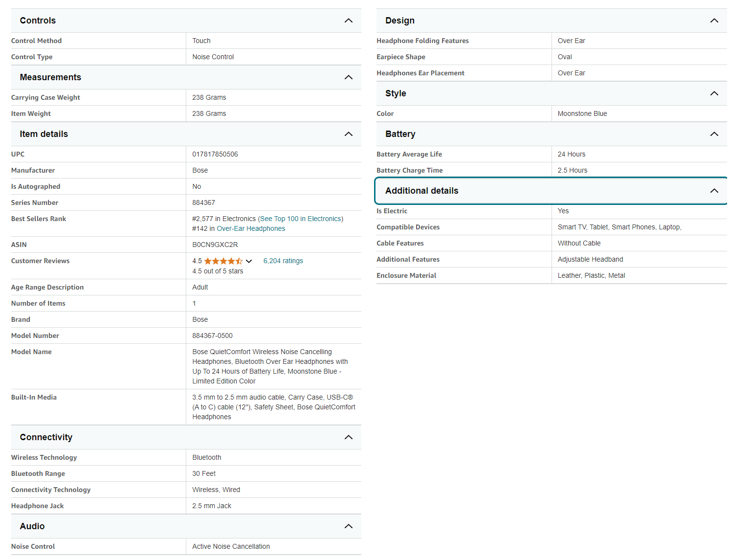Collapse the Design section
The height and width of the screenshot is (560, 730).
coord(552,21)
